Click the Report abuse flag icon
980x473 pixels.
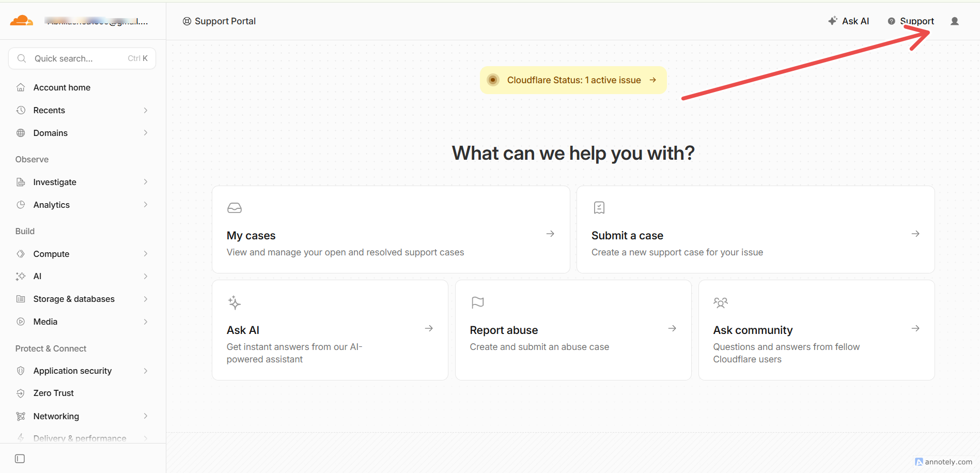click(x=478, y=302)
